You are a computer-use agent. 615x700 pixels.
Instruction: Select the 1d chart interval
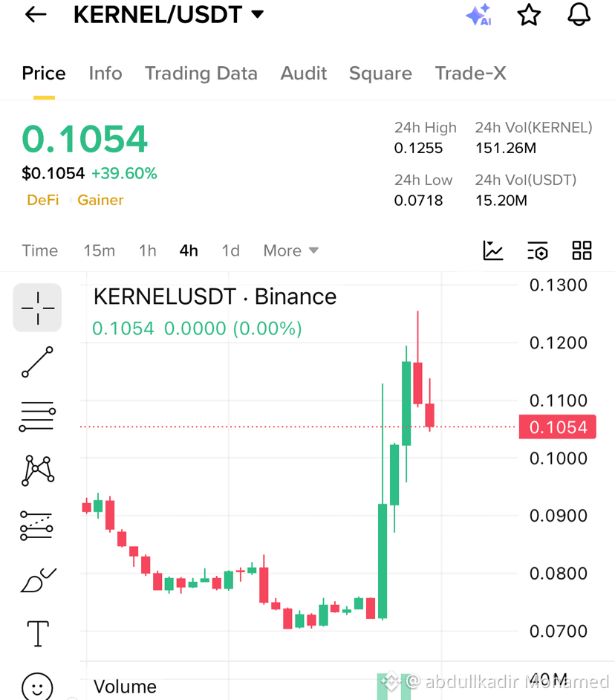tap(231, 250)
